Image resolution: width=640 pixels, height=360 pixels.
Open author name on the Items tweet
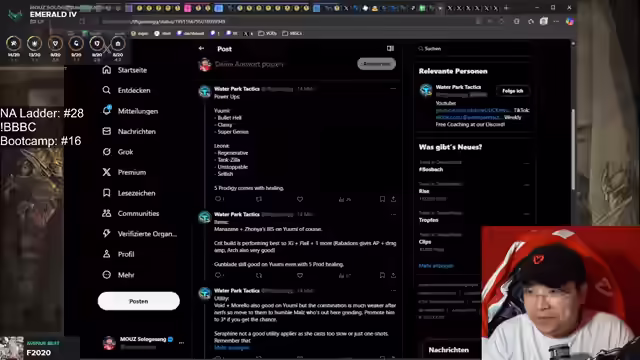tap(237, 214)
